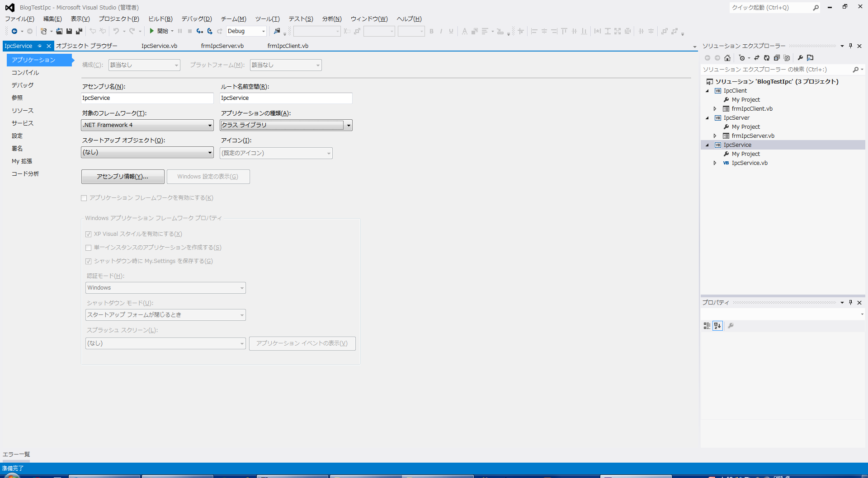Click the Navigate Backward toolbar icon

[14, 31]
